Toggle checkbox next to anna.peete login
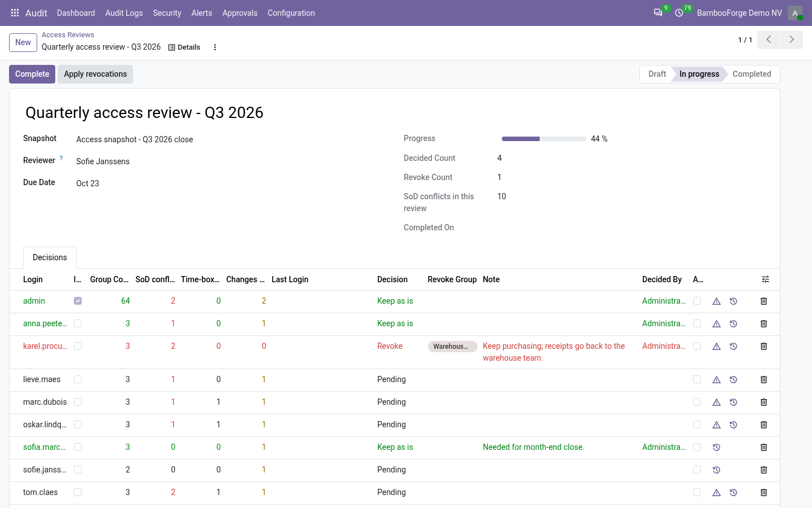This screenshot has width=812, height=508. tap(78, 323)
